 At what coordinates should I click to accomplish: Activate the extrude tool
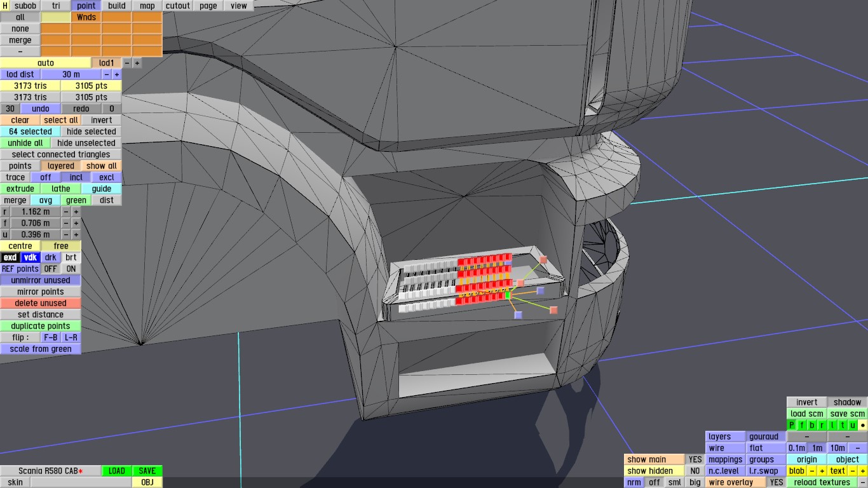click(x=20, y=189)
